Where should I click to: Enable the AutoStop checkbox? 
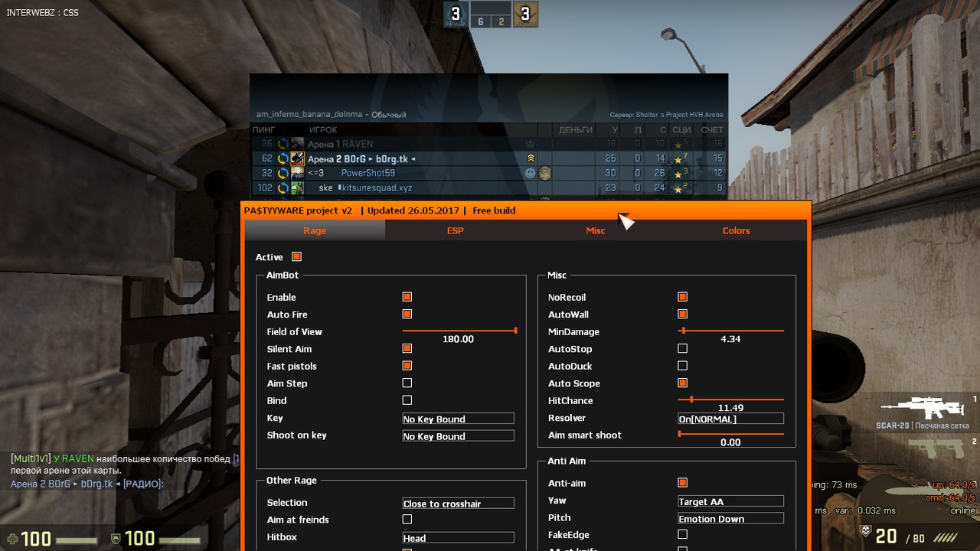coord(681,348)
